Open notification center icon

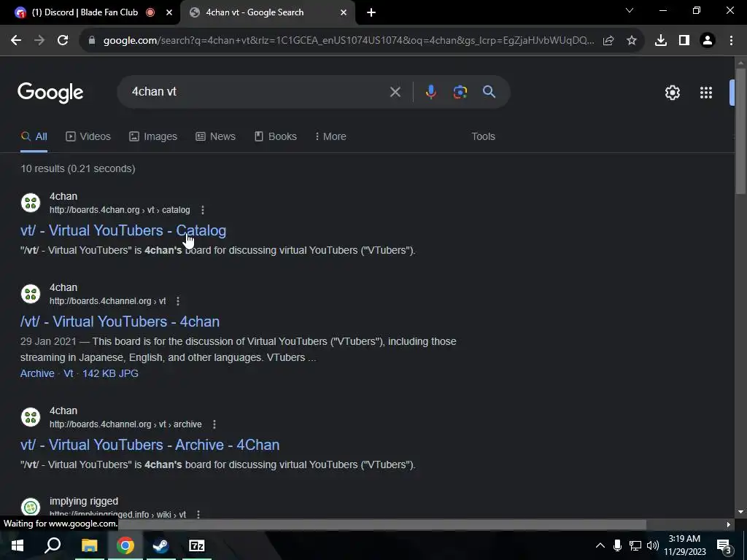[724, 547]
